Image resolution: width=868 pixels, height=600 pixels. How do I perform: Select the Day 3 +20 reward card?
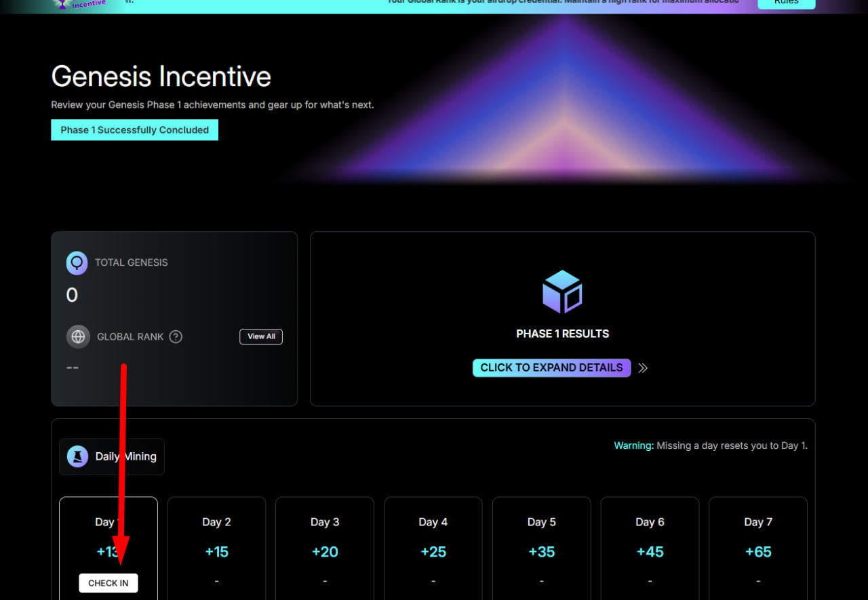tap(325, 548)
